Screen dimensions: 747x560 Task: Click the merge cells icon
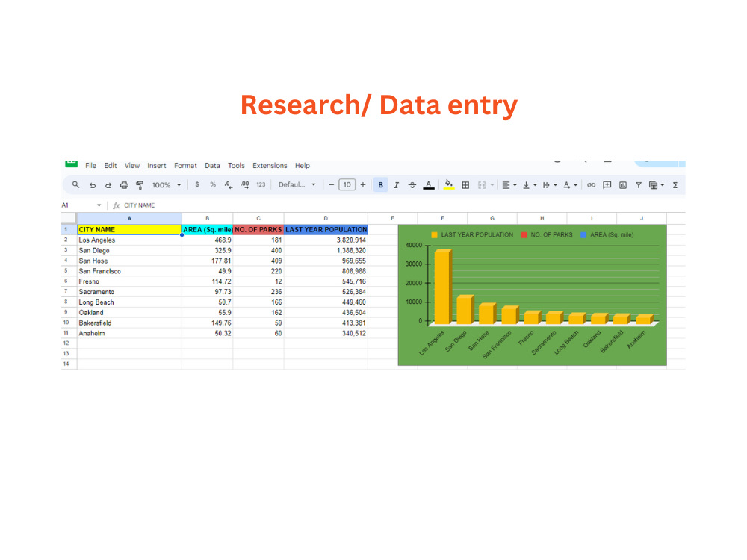click(482, 185)
